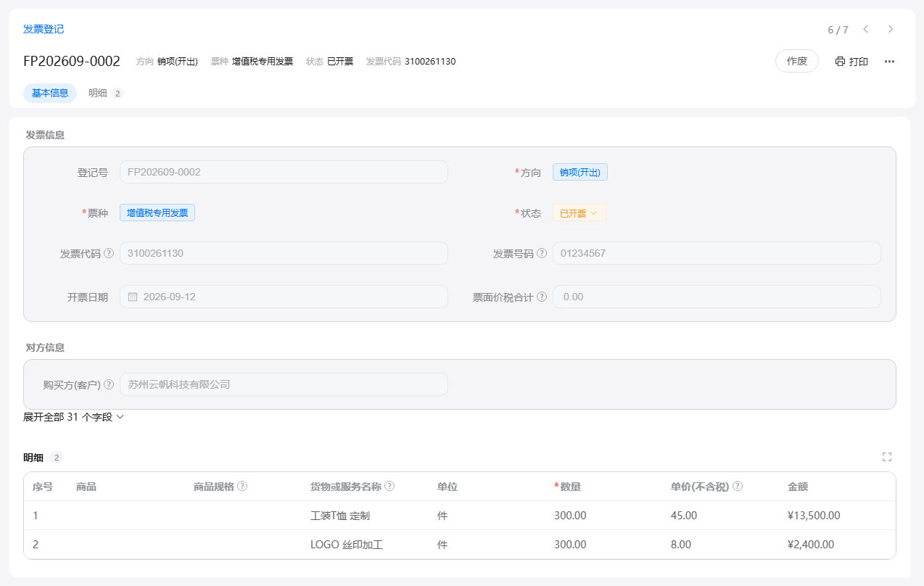Click the LOGO 丝印加工 cell

click(x=347, y=545)
